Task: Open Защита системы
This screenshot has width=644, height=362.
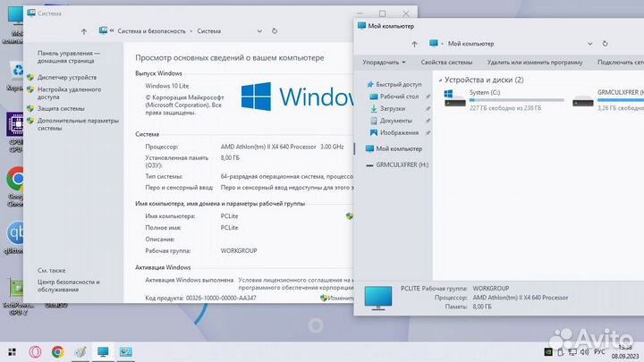Action: (x=61, y=108)
